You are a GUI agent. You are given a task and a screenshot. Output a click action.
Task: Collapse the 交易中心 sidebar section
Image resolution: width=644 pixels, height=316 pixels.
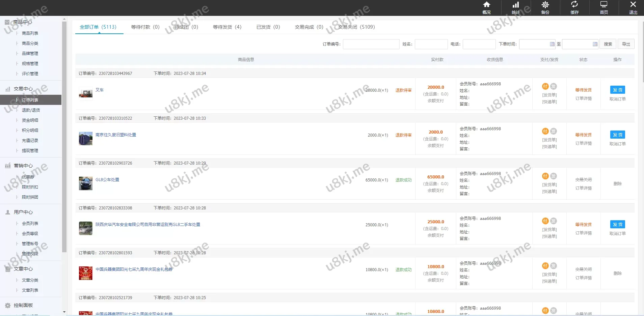pos(23,89)
